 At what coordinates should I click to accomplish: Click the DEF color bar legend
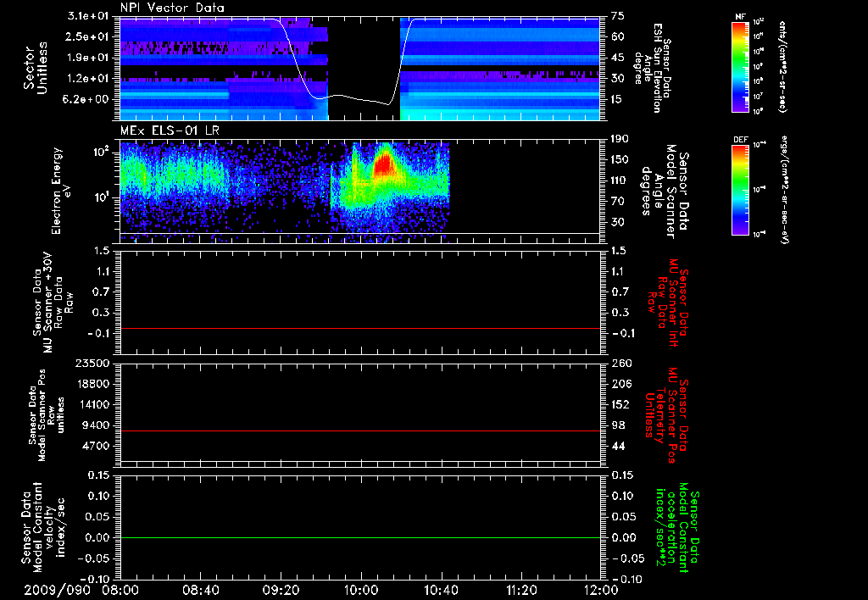(741, 189)
